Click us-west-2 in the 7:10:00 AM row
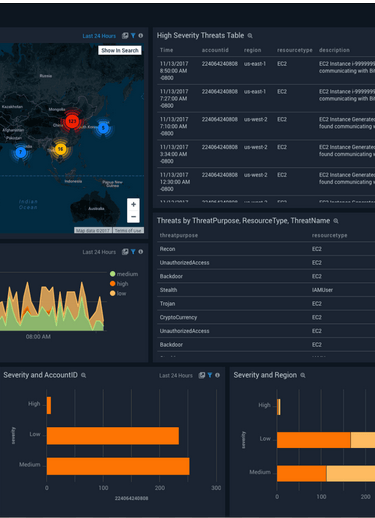Viewport: 375px width, 518px height. click(x=255, y=119)
